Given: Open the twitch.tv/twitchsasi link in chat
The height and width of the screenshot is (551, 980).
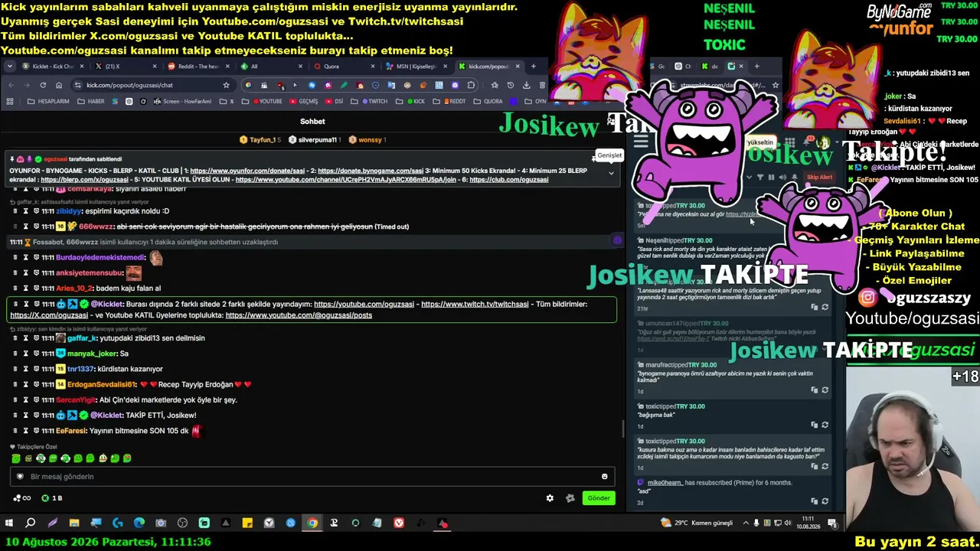Looking at the screenshot, I should (475, 304).
